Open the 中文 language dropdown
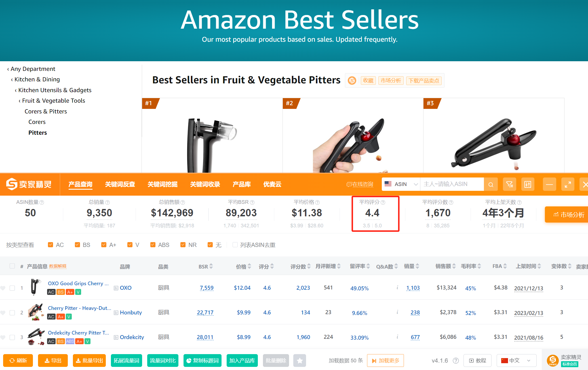Image resolution: width=588 pixels, height=370 pixels. point(516,361)
